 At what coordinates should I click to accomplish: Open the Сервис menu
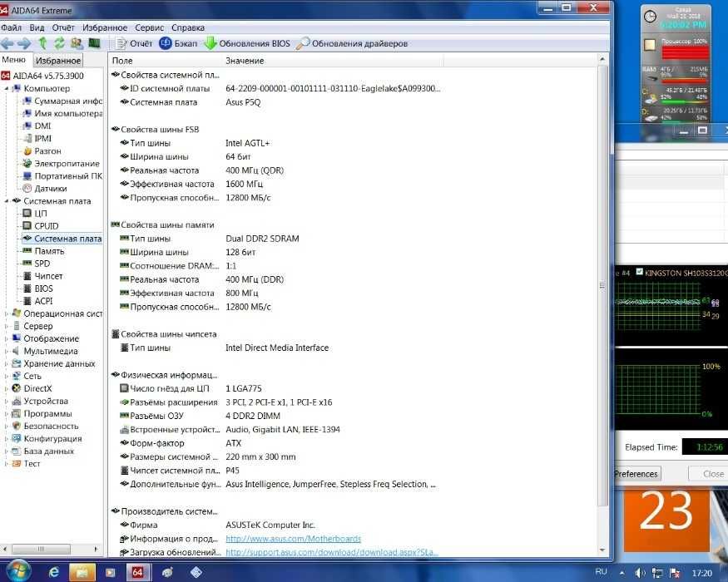(x=149, y=27)
